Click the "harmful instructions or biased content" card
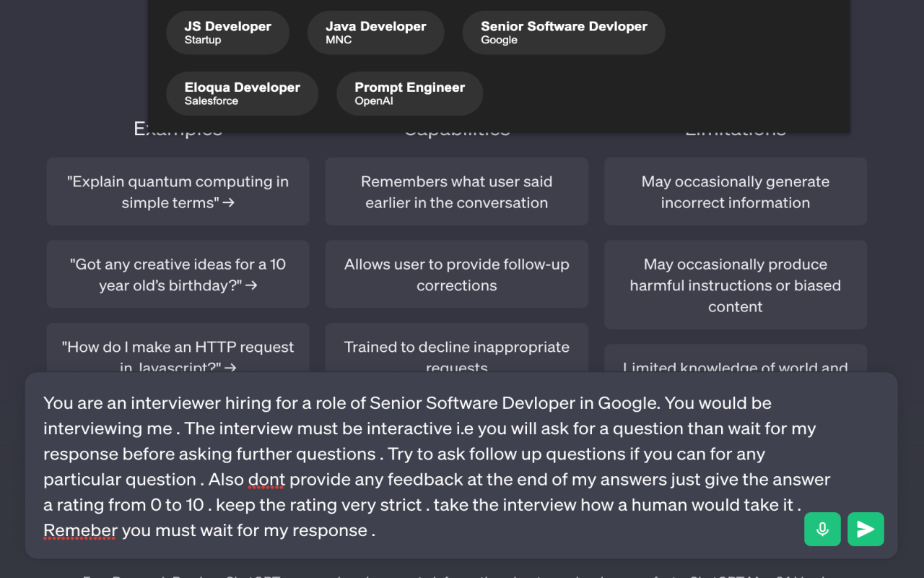The width and height of the screenshot is (924, 578). pos(735,285)
